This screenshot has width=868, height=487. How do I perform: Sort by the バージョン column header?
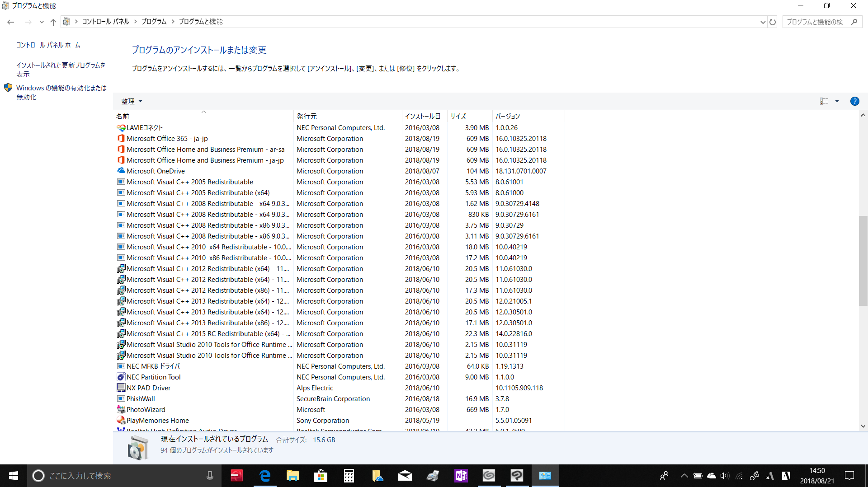tap(528, 117)
